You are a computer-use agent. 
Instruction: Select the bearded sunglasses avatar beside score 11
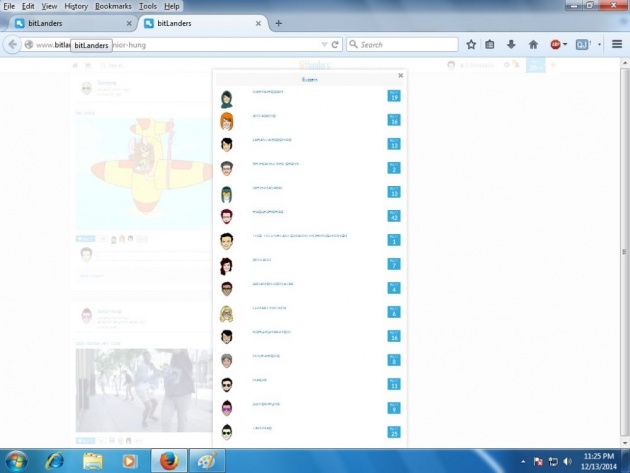pos(227,385)
